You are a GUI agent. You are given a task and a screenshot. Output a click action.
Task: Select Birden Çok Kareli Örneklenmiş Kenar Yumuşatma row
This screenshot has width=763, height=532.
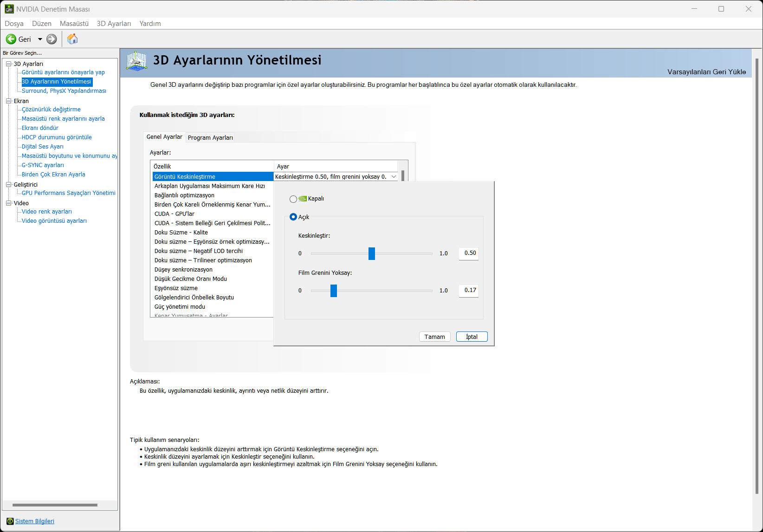point(213,205)
